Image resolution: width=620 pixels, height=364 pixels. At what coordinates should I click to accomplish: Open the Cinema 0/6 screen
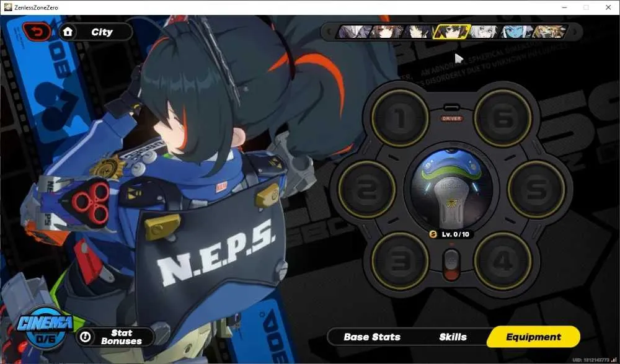click(x=44, y=329)
